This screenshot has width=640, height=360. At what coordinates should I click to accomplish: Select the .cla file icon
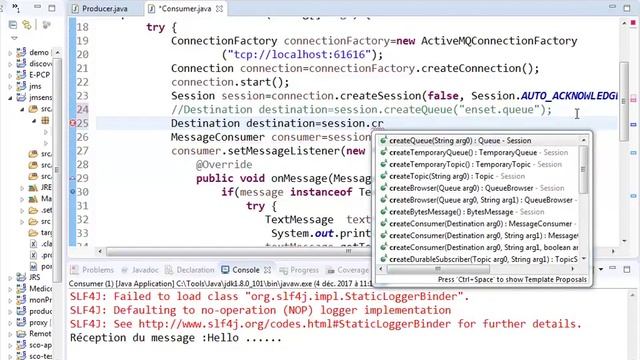click(x=33, y=244)
